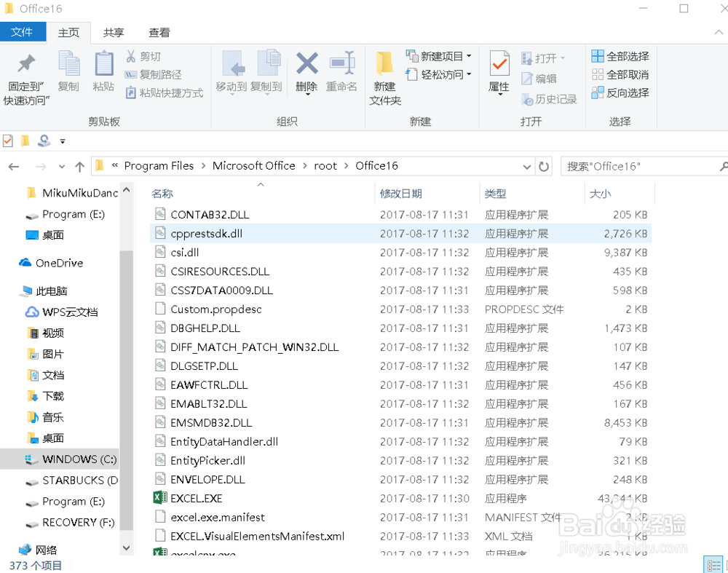
Task: Click Cut (剪切) scissors command
Action: (x=143, y=57)
